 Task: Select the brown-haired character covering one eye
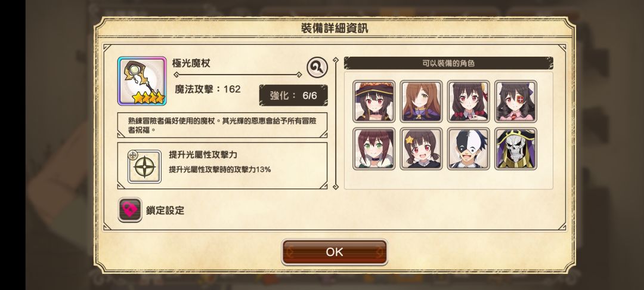coord(421,101)
